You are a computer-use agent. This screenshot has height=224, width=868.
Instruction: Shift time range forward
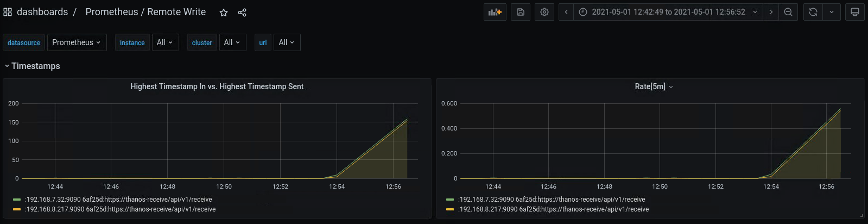click(771, 12)
